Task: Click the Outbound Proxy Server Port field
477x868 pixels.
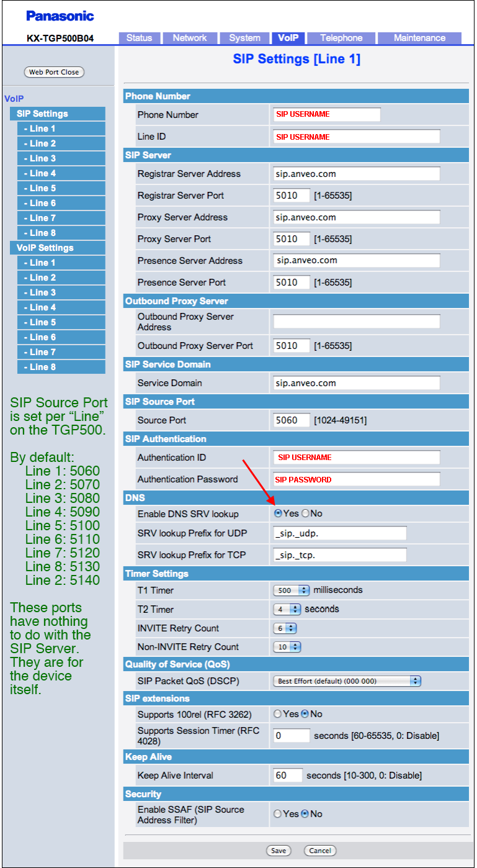Action: coord(292,346)
